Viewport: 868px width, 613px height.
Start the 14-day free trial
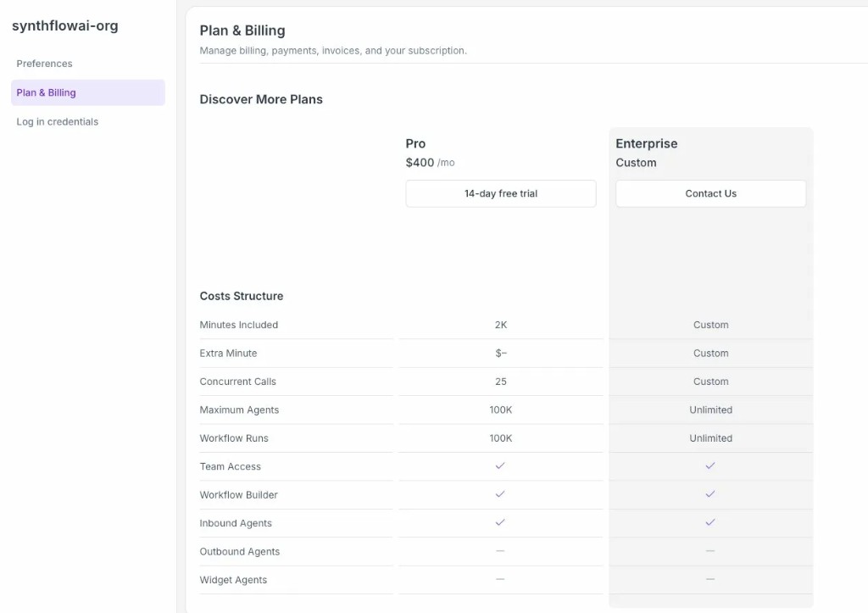tap(500, 193)
